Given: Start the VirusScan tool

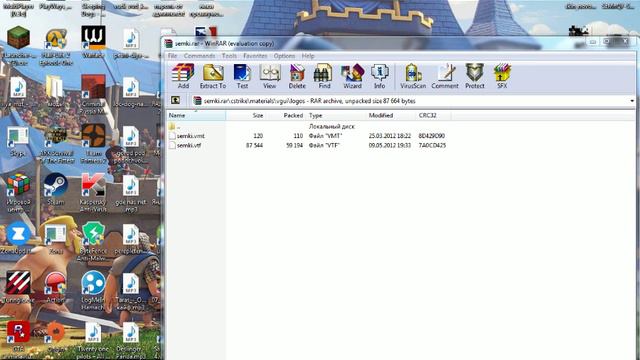Looking at the screenshot, I should point(413,76).
